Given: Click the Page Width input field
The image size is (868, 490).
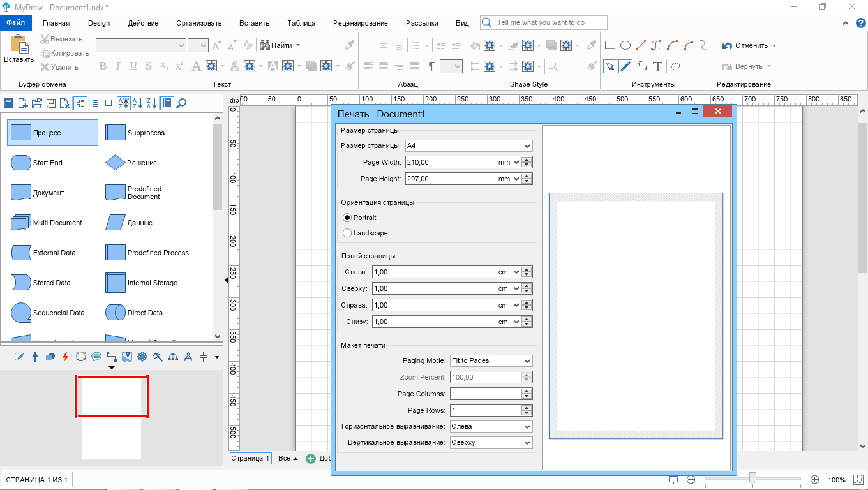Looking at the screenshot, I should click(x=450, y=163).
